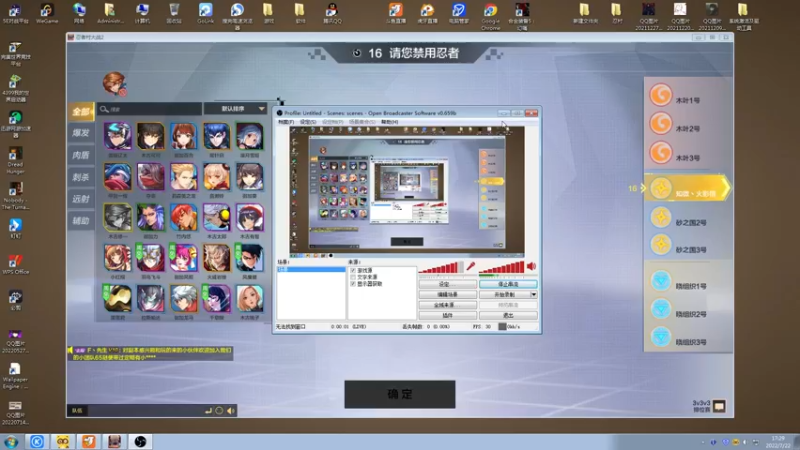Switch to the 辅助 category tab
800x450 pixels.
coord(81,221)
